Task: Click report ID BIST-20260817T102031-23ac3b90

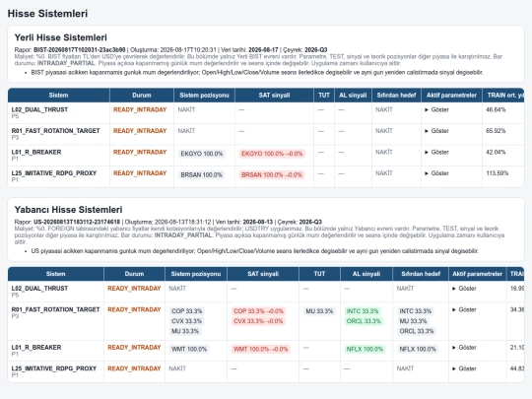Action: tap(80, 50)
